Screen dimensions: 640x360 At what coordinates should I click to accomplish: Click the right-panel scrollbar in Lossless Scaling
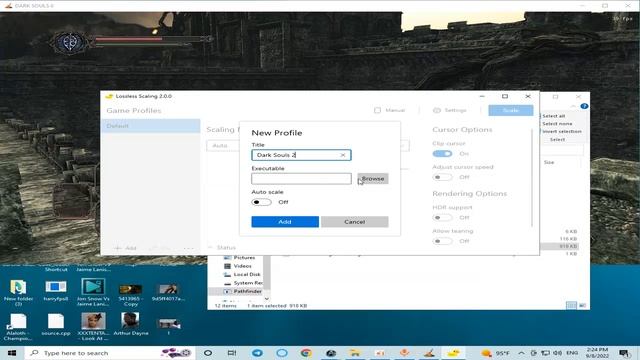pyautogui.click(x=532, y=178)
